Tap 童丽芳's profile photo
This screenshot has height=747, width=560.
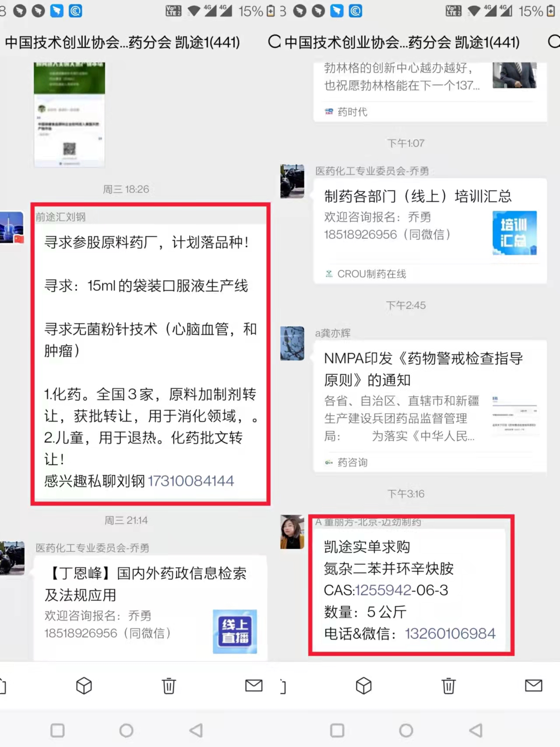[292, 532]
